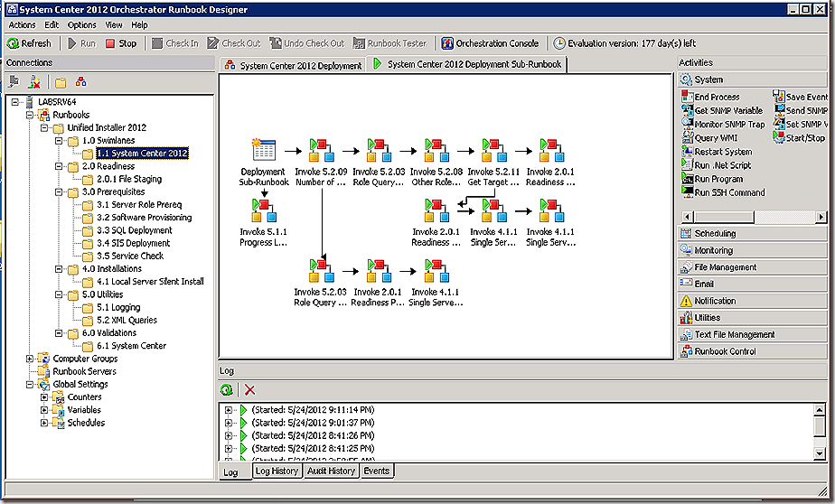Switch to System Center 2012 Deployment tab

point(293,65)
